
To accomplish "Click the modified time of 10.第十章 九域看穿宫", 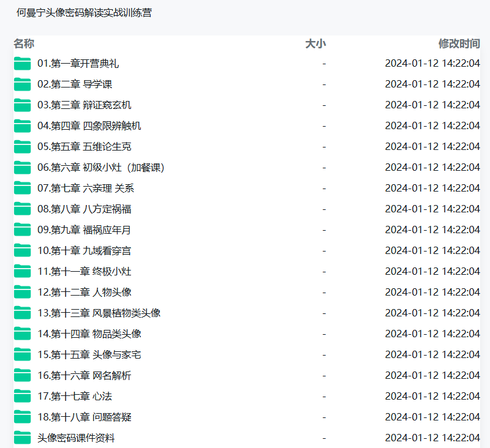I will [x=432, y=251].
